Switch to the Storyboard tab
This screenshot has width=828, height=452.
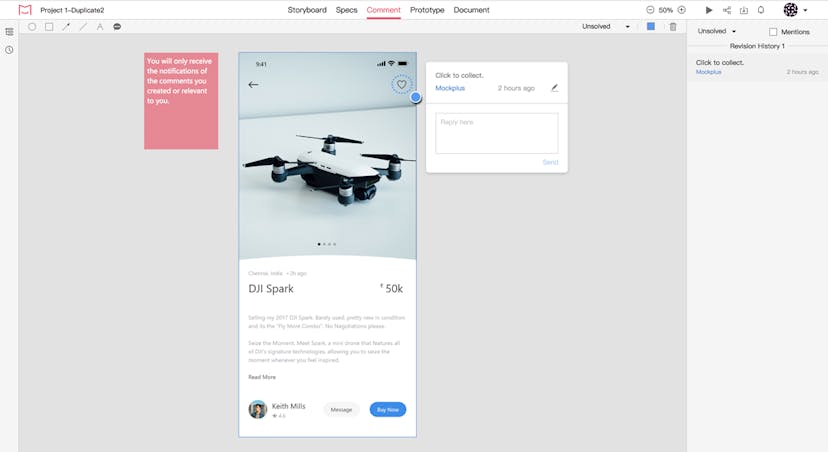[307, 10]
